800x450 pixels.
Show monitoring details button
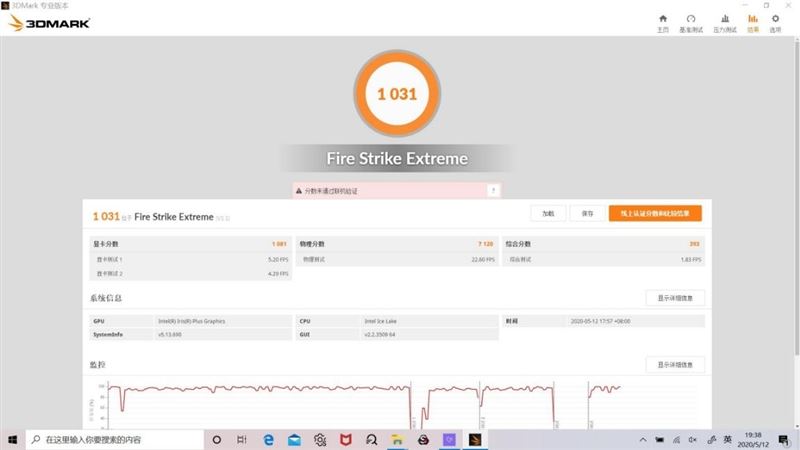coord(674,364)
